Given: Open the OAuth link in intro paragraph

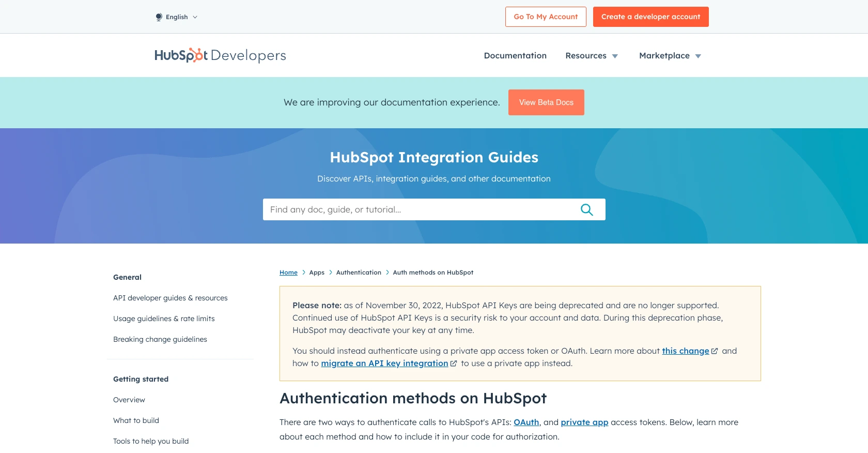Looking at the screenshot, I should pyautogui.click(x=526, y=422).
